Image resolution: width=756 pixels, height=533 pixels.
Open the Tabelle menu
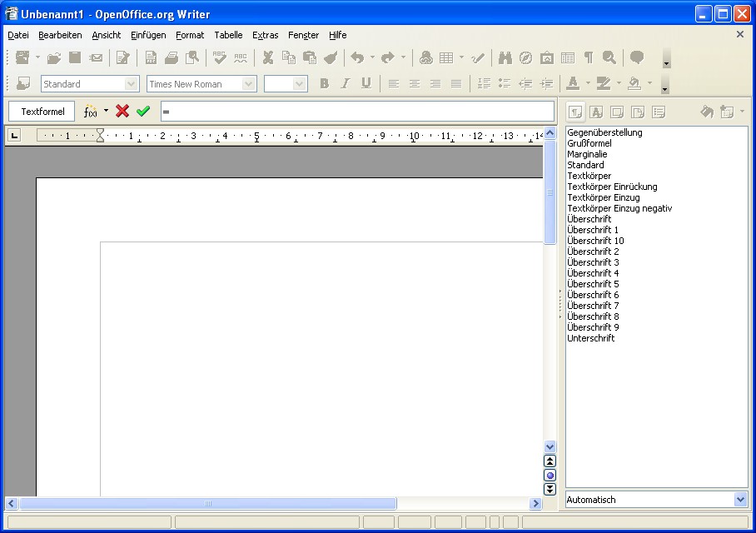click(228, 35)
